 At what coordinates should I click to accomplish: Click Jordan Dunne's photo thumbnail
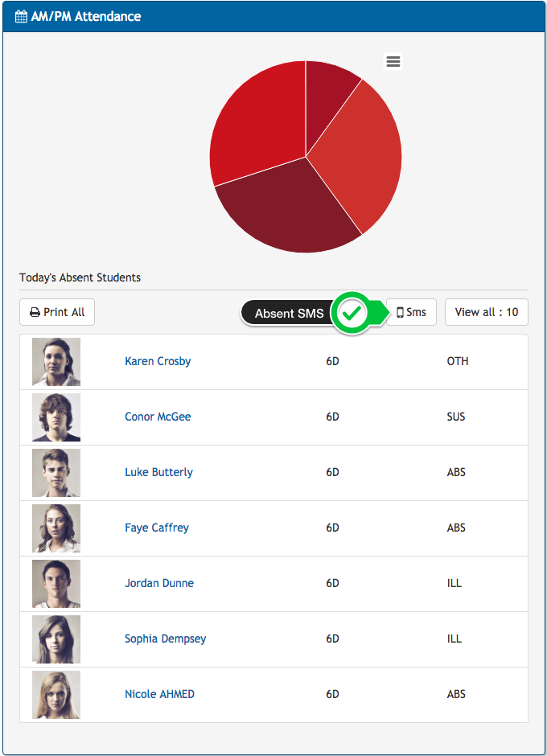coord(56,584)
